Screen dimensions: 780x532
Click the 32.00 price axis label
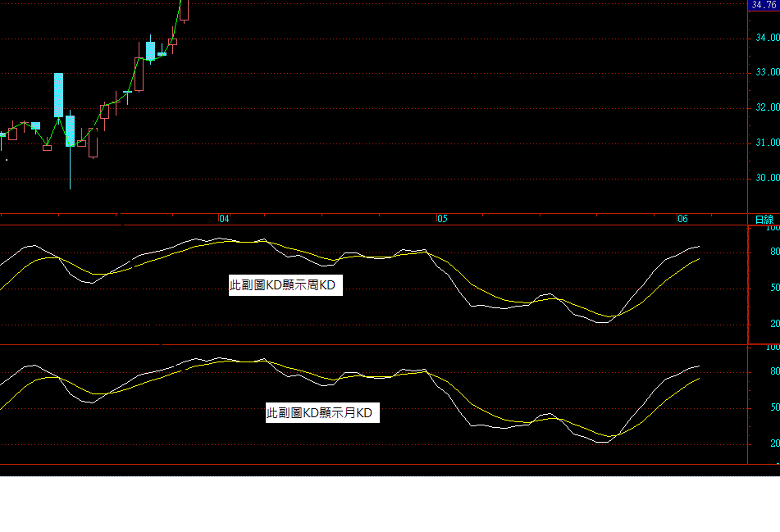767,108
